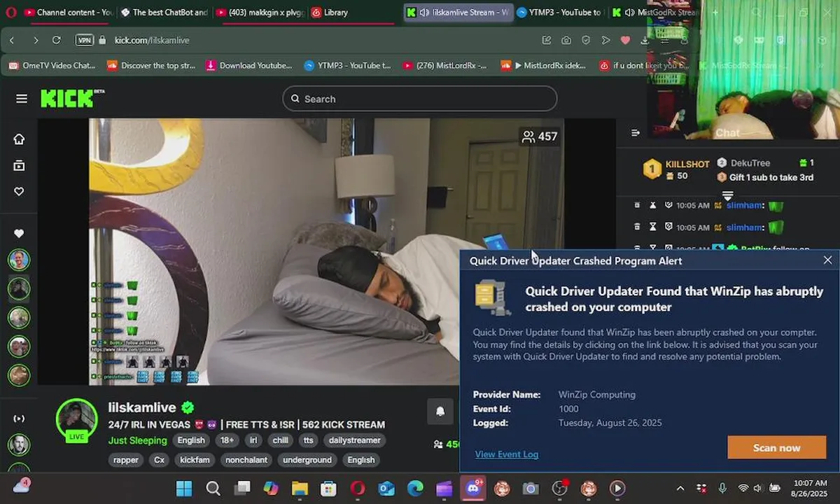The image size is (840, 504).
Task: Close the Quick Driver Updater alert
Action: [828, 260]
